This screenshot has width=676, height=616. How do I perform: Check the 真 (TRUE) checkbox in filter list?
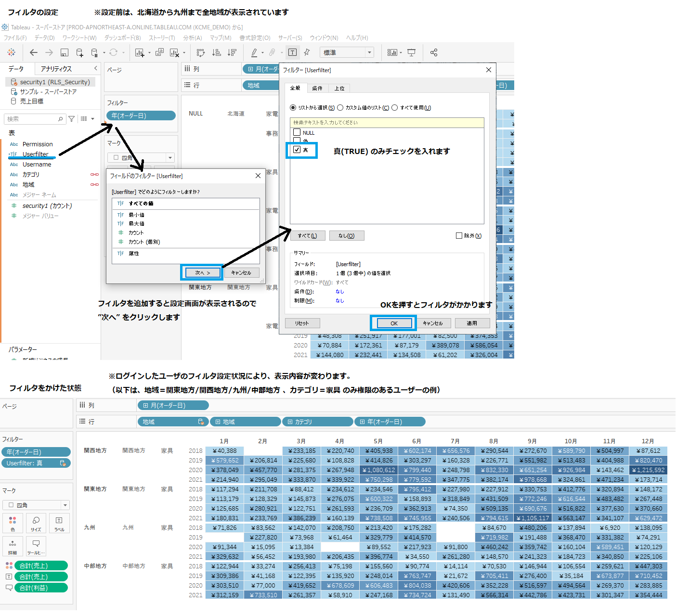[297, 150]
